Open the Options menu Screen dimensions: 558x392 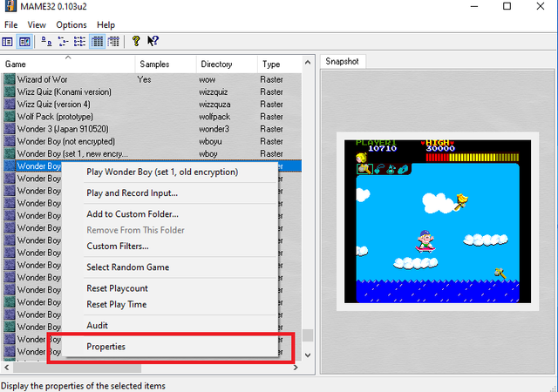(71, 25)
